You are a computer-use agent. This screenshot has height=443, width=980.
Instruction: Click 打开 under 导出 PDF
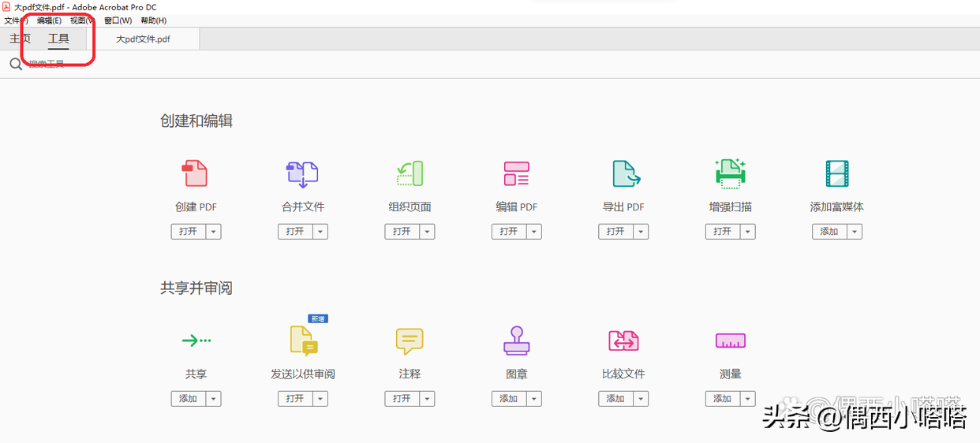[x=616, y=232]
